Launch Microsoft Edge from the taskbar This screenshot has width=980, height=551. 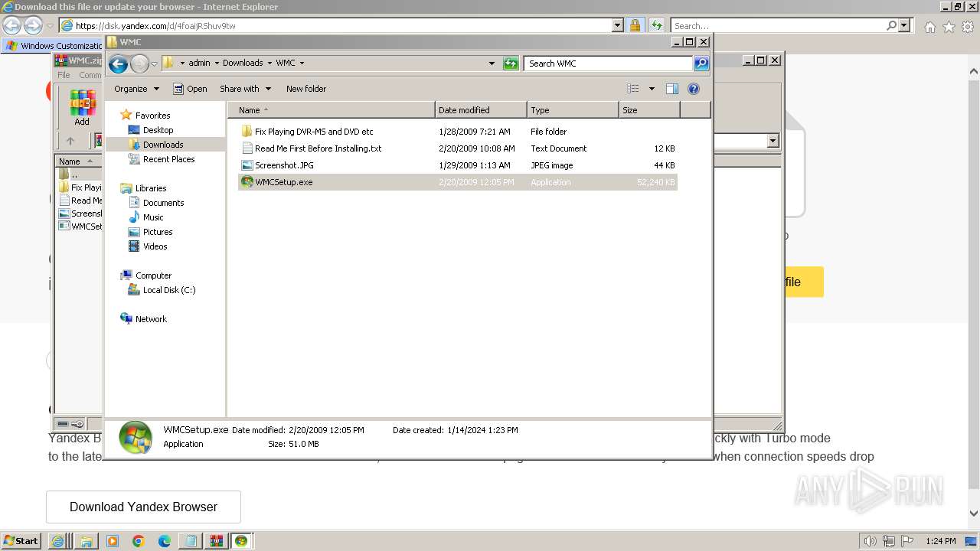(164, 540)
